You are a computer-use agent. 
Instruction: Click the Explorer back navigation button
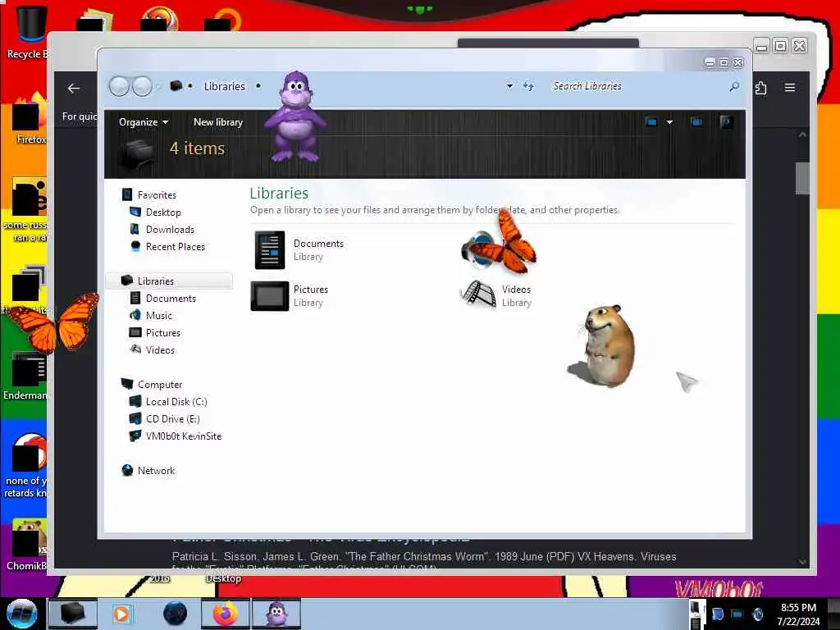point(119,86)
